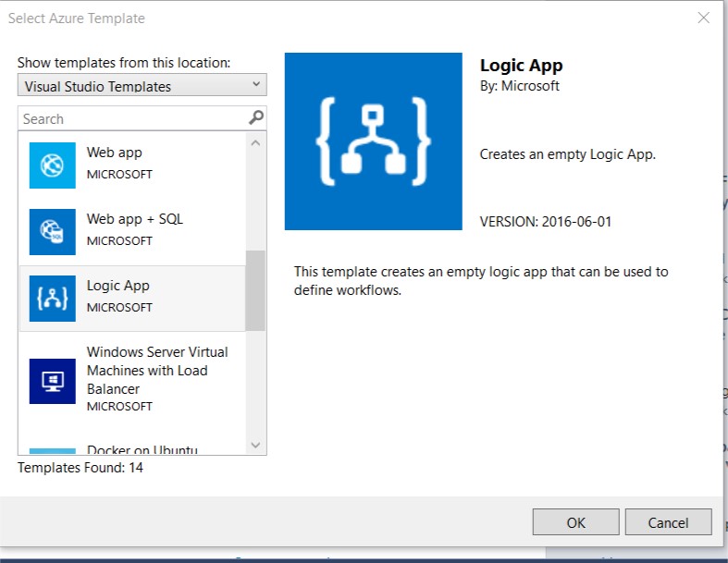This screenshot has height=563, width=728.
Task: Click the search magnifier icon
Action: [256, 117]
